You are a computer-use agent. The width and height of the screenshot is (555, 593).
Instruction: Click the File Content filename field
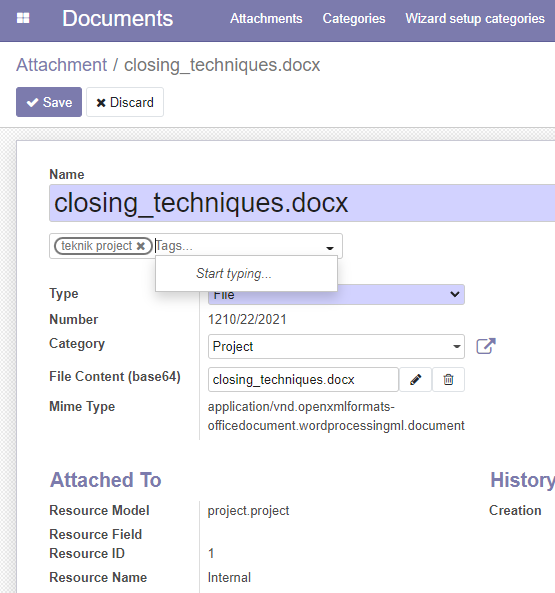303,379
